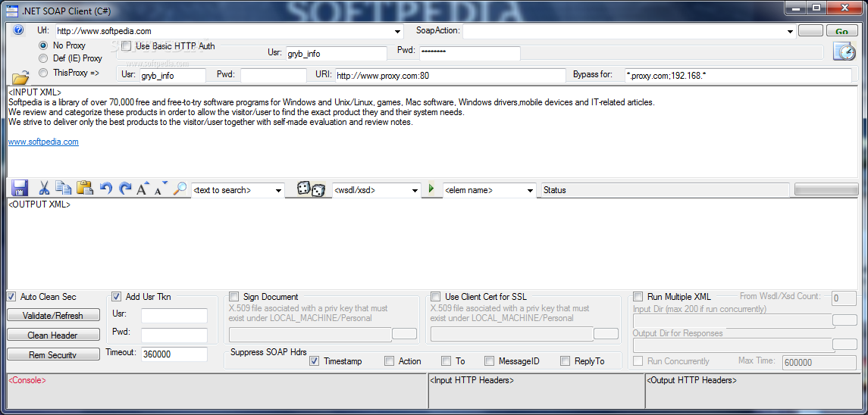Check the To suppress checkbox

pos(447,361)
